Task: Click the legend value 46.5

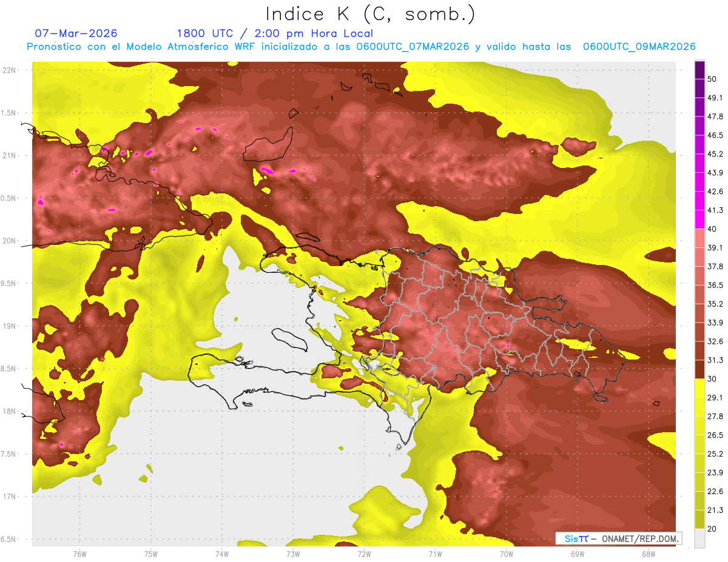Action: click(x=715, y=135)
